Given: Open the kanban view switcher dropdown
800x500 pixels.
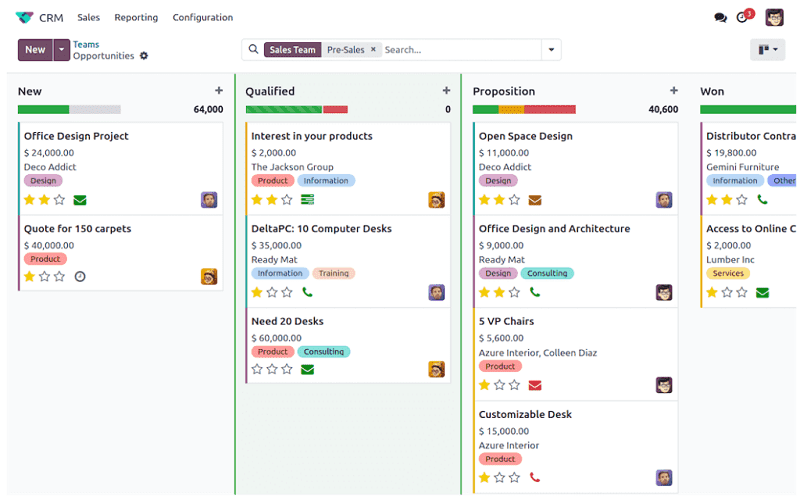Looking at the screenshot, I should (768, 49).
